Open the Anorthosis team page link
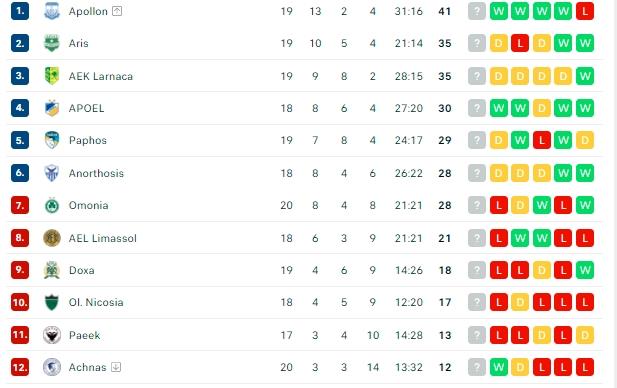The height and width of the screenshot is (388, 617). coord(96,173)
